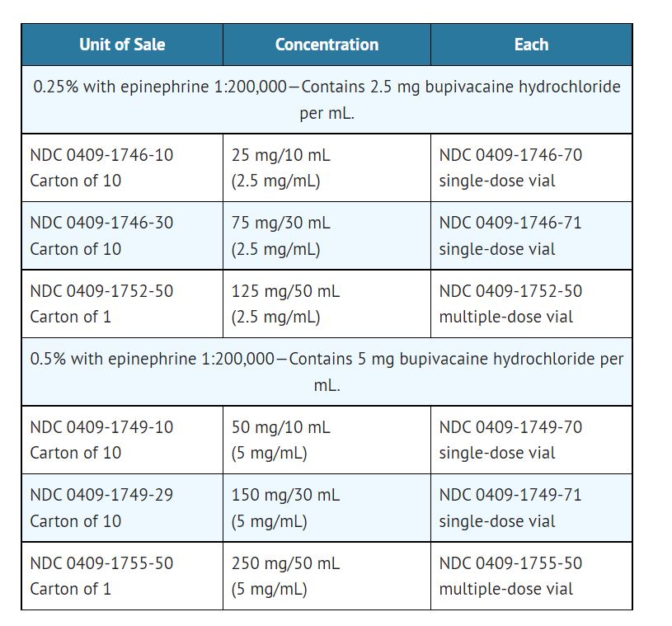
Task: Click the Unit of Sale column header
Action: (x=122, y=45)
